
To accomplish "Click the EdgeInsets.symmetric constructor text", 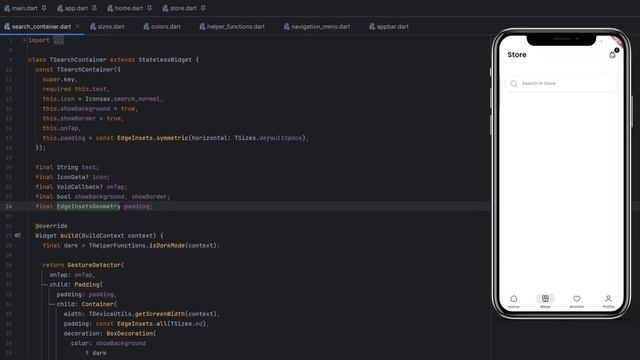I will [153, 138].
